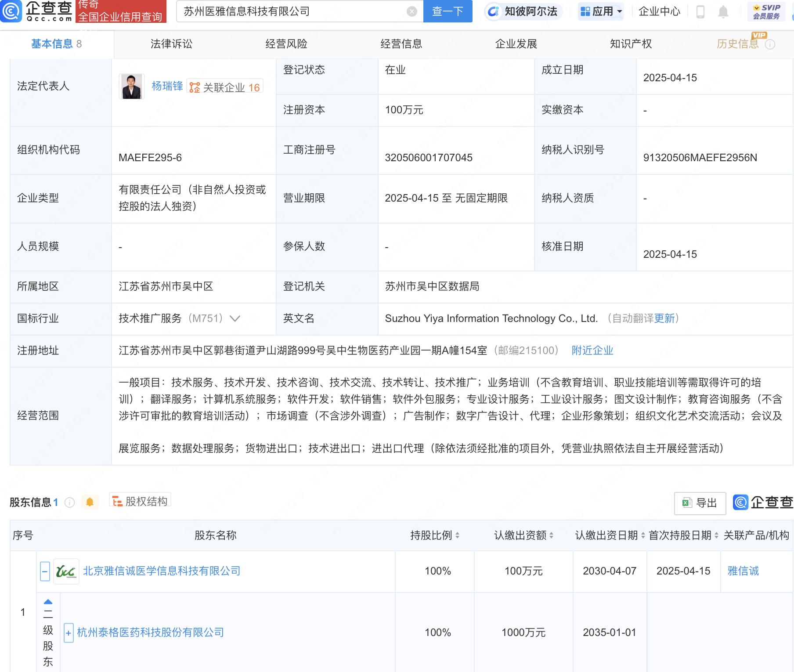
Task: Click the 2030-04-07 subscription date cell
Action: (x=610, y=571)
